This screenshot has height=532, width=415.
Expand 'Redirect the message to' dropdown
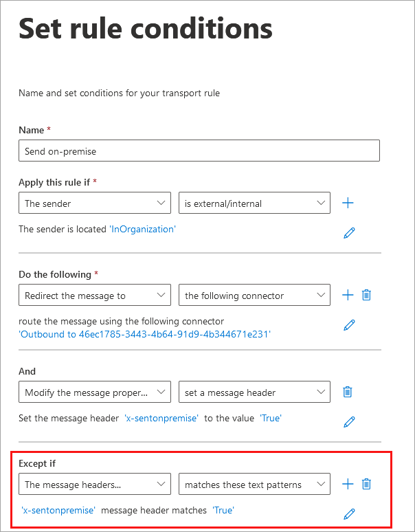point(95,296)
